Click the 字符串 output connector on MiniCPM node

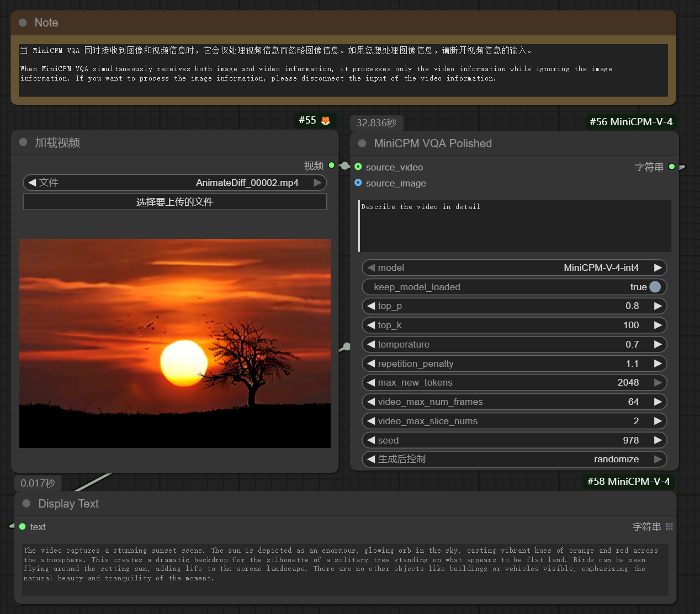click(x=672, y=167)
